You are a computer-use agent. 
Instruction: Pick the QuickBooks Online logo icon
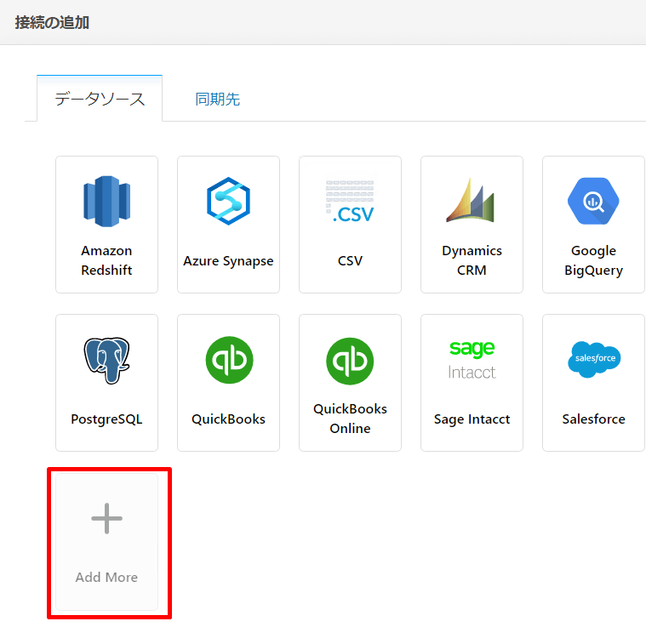[x=350, y=361]
